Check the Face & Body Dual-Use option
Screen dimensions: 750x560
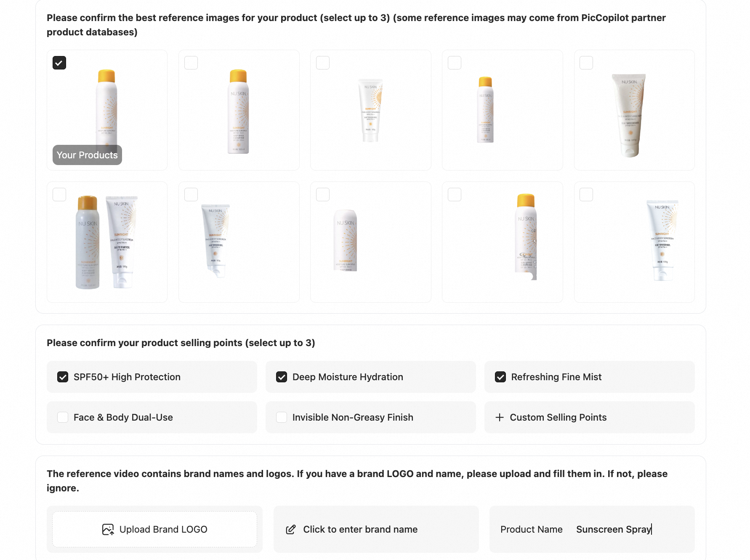[x=63, y=417]
